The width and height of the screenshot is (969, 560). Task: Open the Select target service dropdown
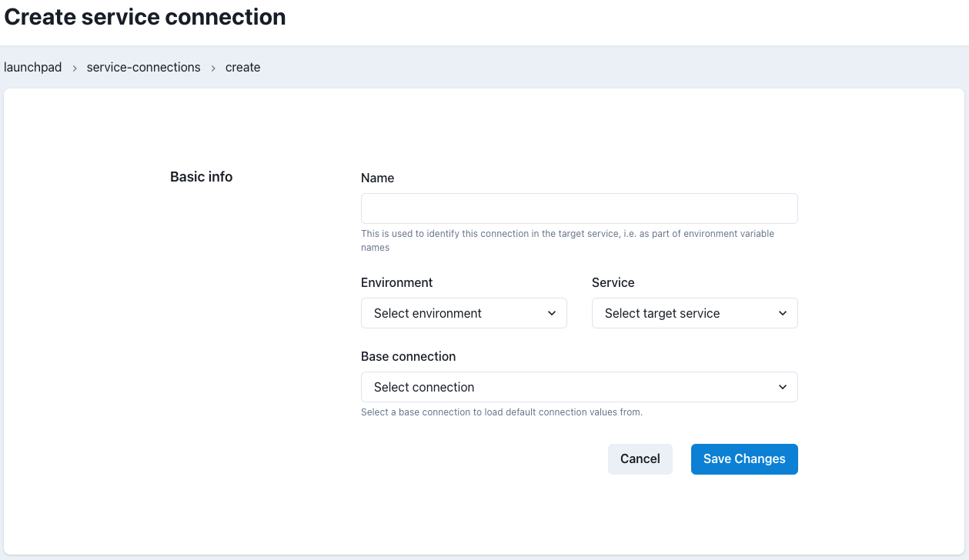[694, 313]
